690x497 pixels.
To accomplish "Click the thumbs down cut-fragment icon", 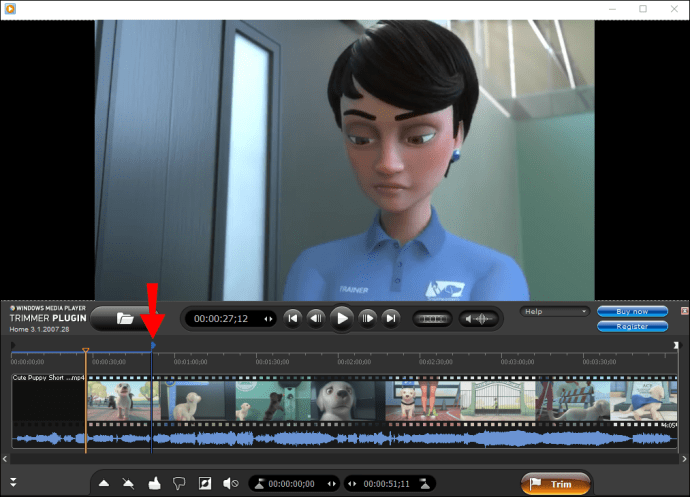I will pyautogui.click(x=179, y=483).
